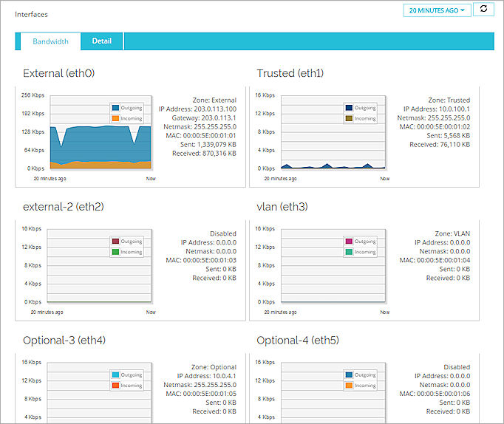Image resolution: width=504 pixels, height=424 pixels.
Task: Click the external-2 (eth2) bandwidth graph
Action: 99,266
